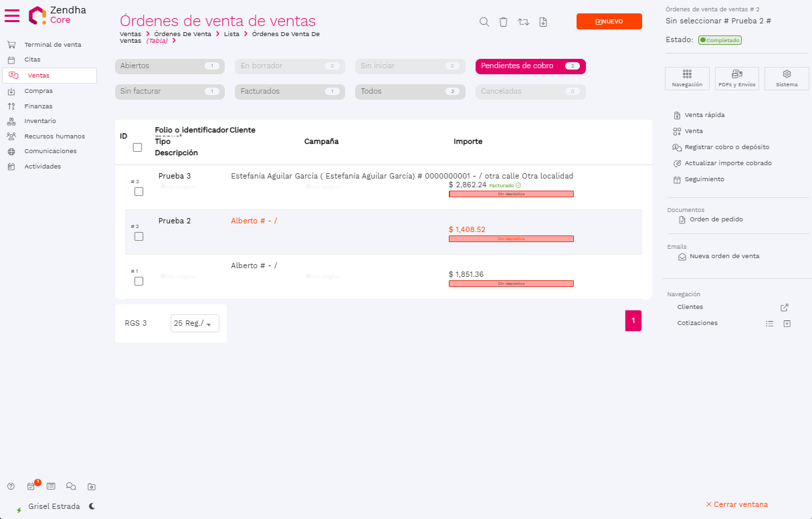Click the Sin depósitos progress bar for Prueba 2

click(x=511, y=239)
